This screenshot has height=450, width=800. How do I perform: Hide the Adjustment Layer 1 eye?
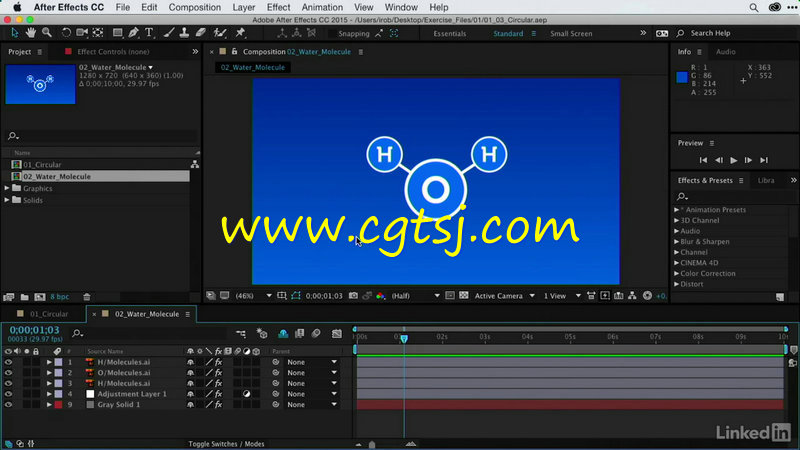(x=8, y=394)
